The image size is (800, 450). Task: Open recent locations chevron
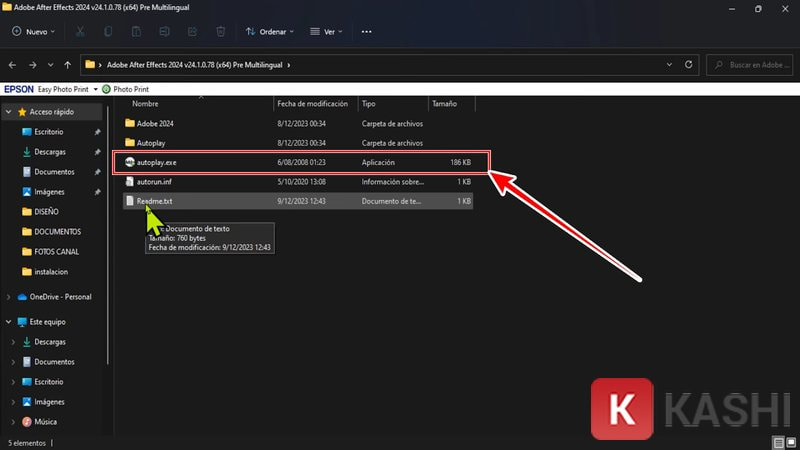pos(50,65)
